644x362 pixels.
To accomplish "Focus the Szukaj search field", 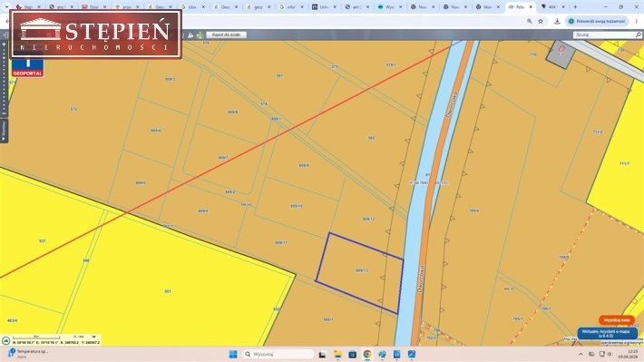I will coord(604,34).
